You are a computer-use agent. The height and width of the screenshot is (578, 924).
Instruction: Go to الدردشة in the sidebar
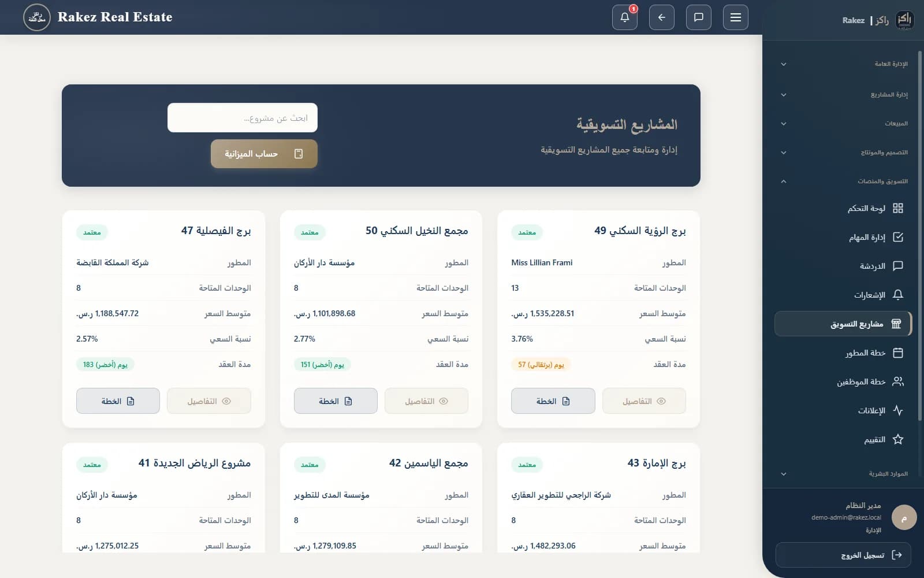pyautogui.click(x=843, y=266)
